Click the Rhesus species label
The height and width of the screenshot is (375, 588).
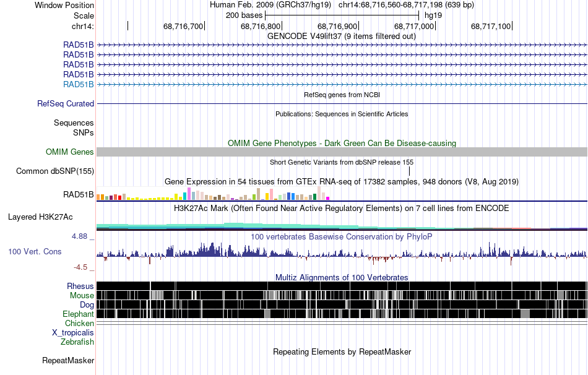pyautogui.click(x=80, y=286)
